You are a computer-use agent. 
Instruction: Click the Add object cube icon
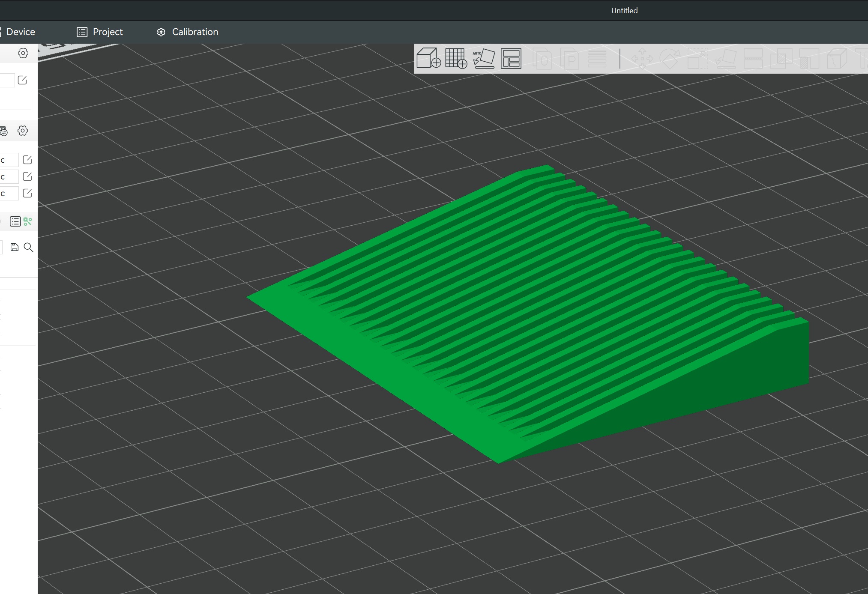tap(428, 58)
